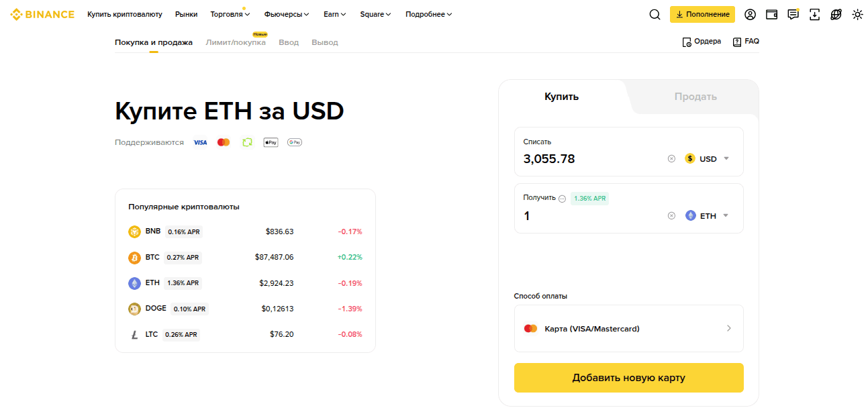Expand the Торговля menu
The width and height of the screenshot is (868, 412).
(230, 14)
